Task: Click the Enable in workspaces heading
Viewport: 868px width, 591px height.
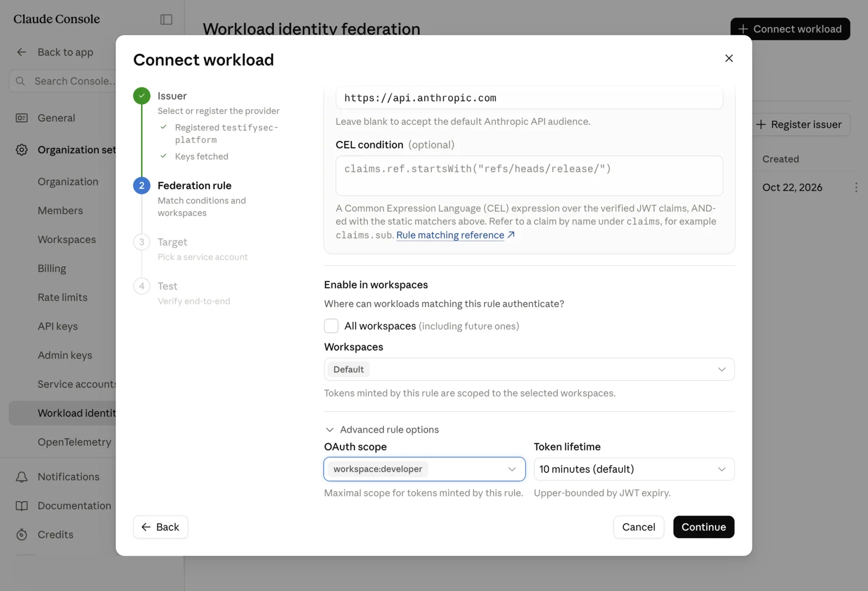Action: (x=376, y=285)
